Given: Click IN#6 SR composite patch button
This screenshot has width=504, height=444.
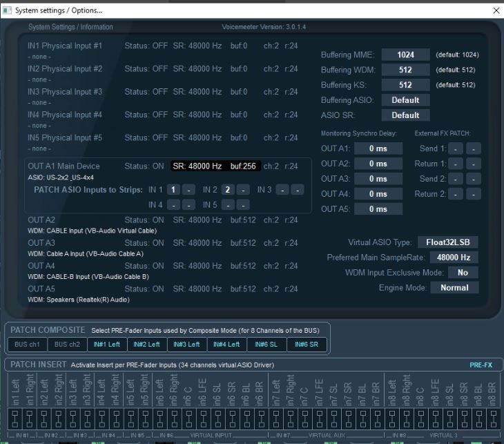Looking at the screenshot, I should pos(307,345).
